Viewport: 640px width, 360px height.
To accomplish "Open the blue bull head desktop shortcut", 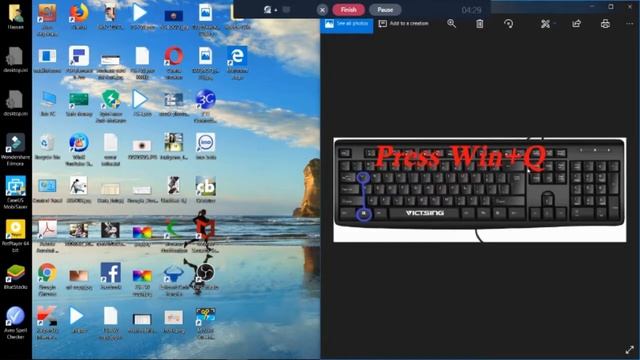I will tap(174, 279).
